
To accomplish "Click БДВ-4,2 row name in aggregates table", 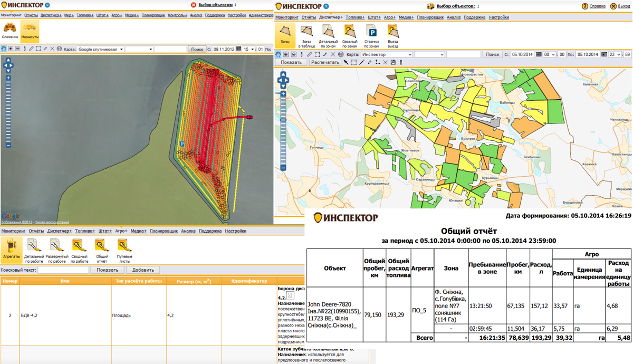I will coord(29,315).
